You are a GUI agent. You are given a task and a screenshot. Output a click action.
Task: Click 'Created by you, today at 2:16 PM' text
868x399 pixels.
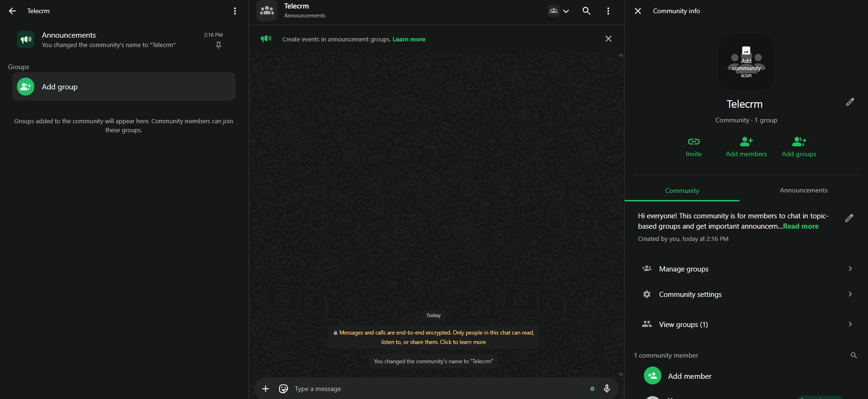click(x=683, y=239)
